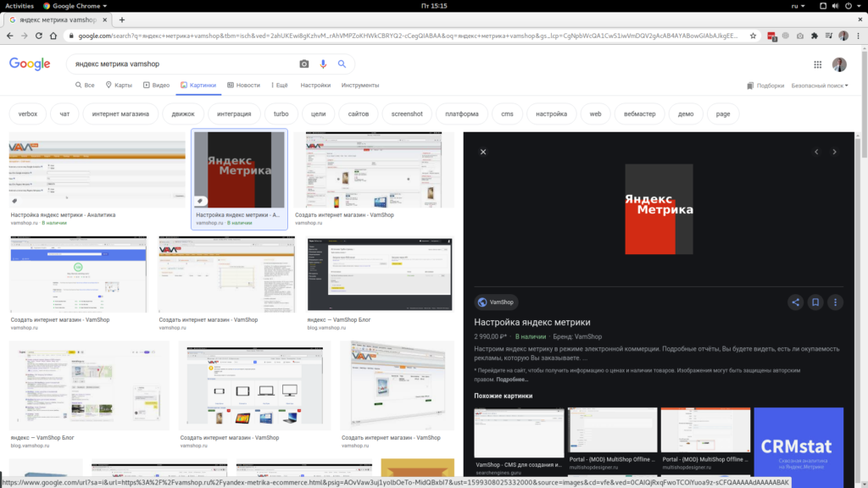This screenshot has height=488, width=868.
Task: Close the image preview panel
Action: [483, 152]
